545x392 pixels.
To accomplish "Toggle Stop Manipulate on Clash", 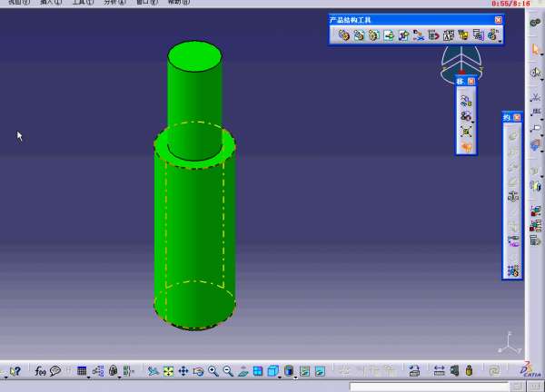I will coord(466,147).
